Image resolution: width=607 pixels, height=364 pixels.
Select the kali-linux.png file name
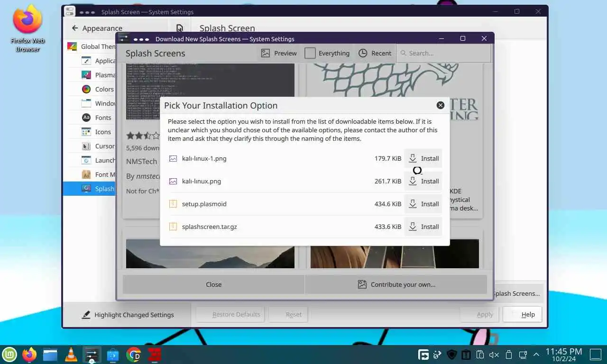tap(202, 181)
